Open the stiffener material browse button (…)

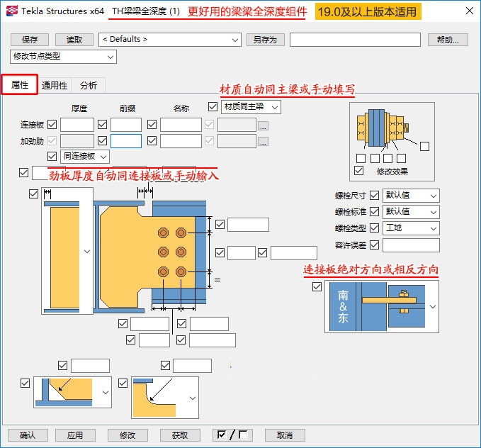click(x=263, y=142)
